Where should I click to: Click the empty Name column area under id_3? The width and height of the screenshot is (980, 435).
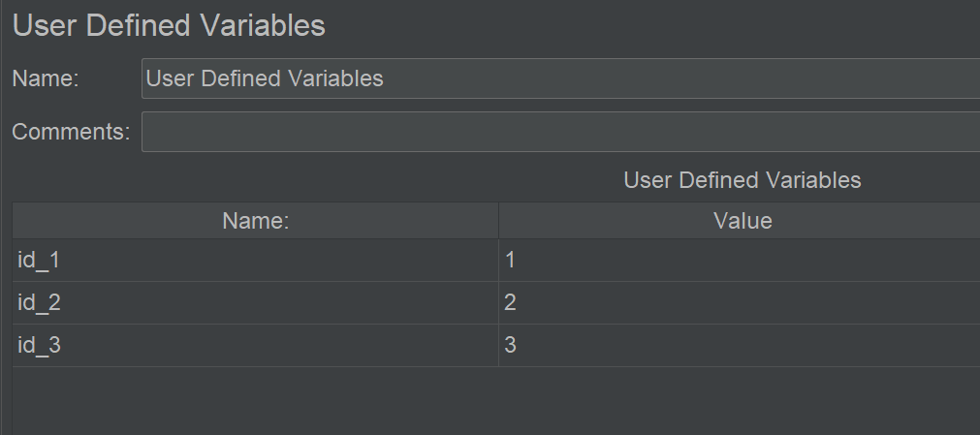(256, 401)
